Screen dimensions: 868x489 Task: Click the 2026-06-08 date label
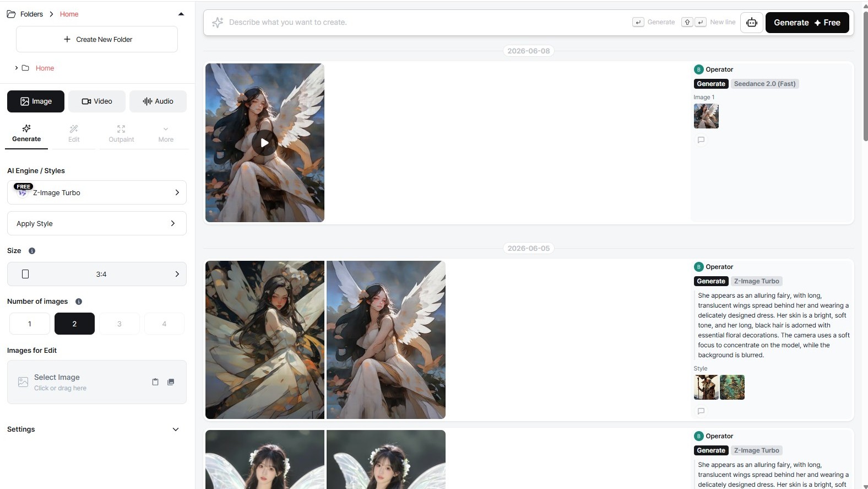tap(529, 51)
